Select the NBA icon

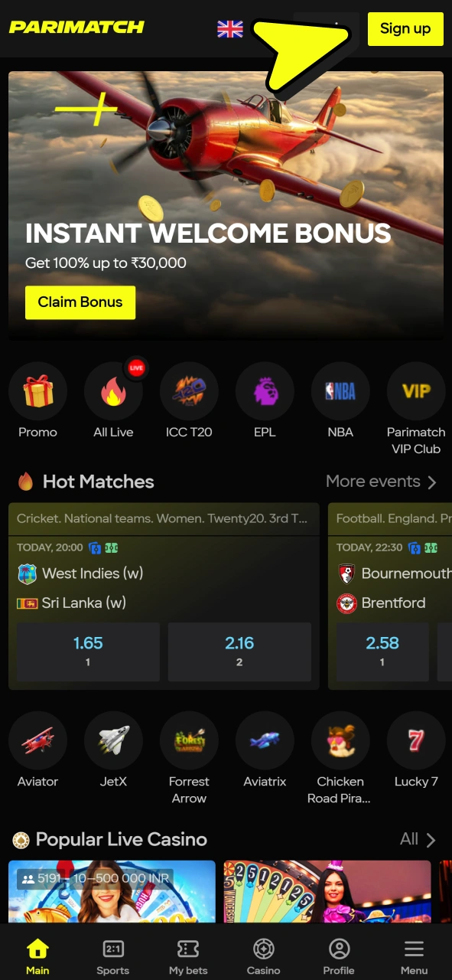click(x=340, y=391)
